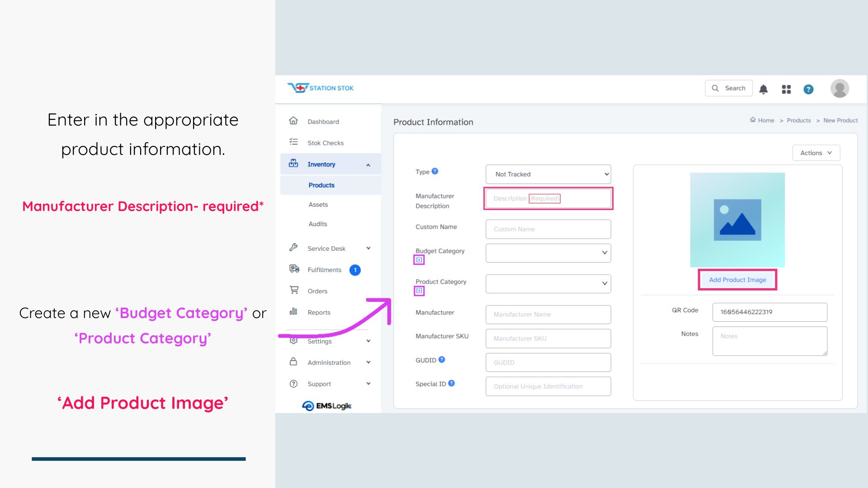Open the Product Category dropdown
Screen dimensions: 868x488
click(548, 284)
